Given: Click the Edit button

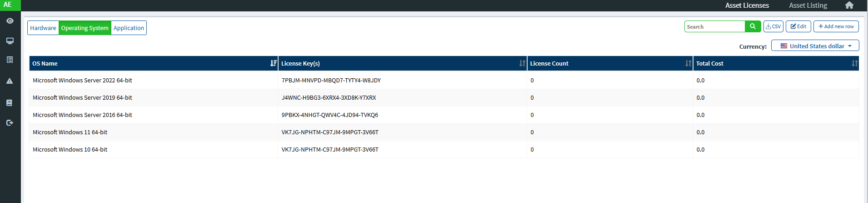Looking at the screenshot, I should pyautogui.click(x=798, y=26).
